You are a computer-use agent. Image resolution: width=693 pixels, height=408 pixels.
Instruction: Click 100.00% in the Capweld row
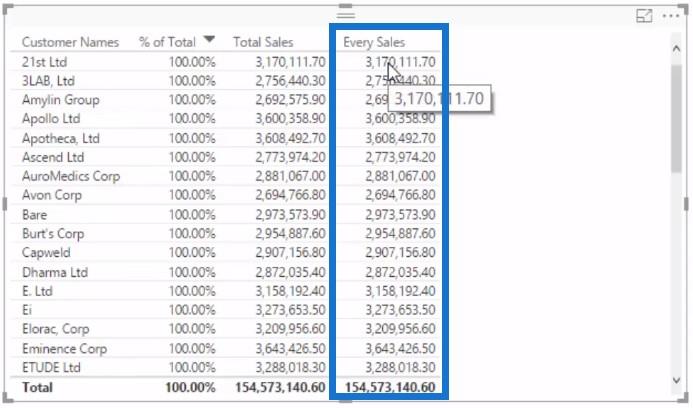[x=192, y=253]
